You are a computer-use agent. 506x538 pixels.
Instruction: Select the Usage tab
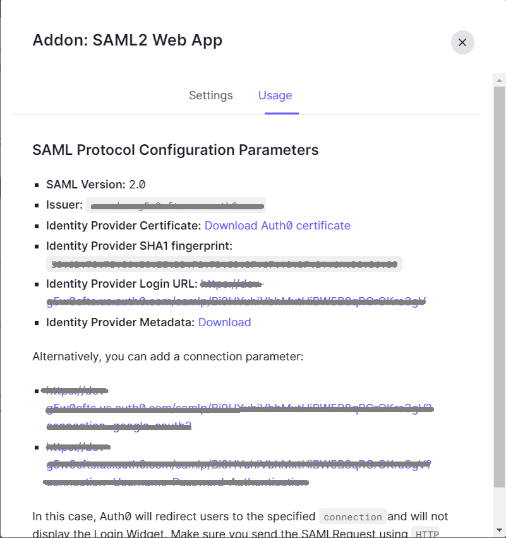275,95
